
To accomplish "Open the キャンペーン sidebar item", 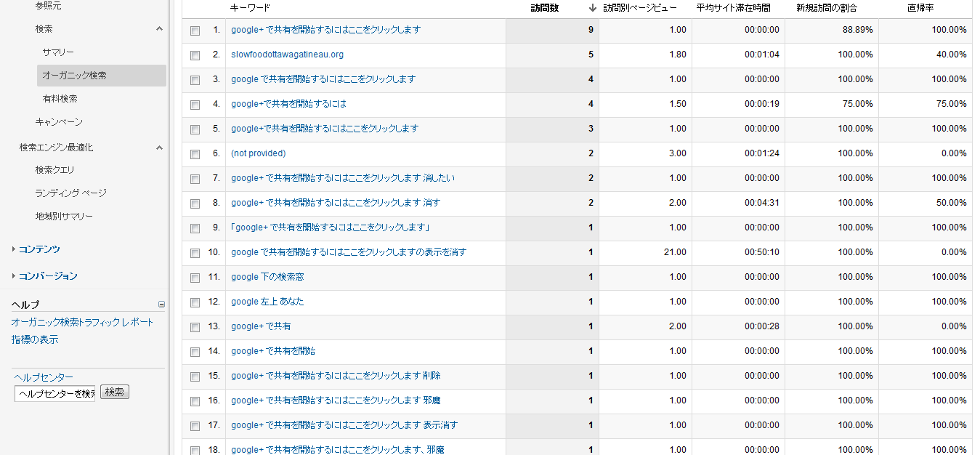I will click(x=59, y=122).
